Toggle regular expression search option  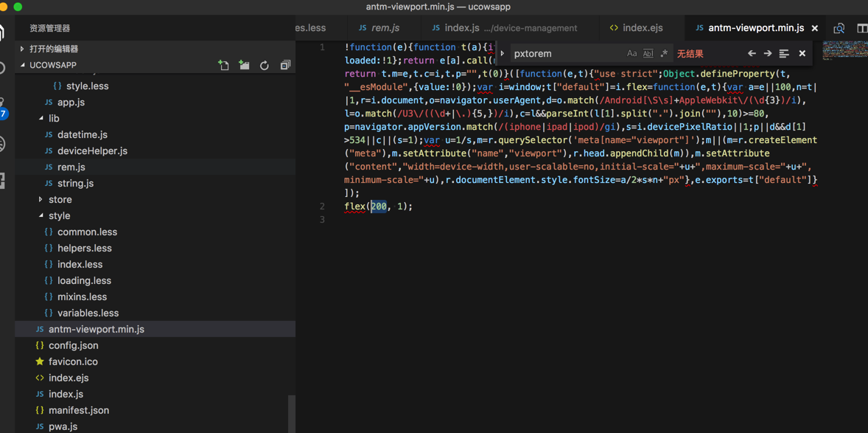point(664,54)
